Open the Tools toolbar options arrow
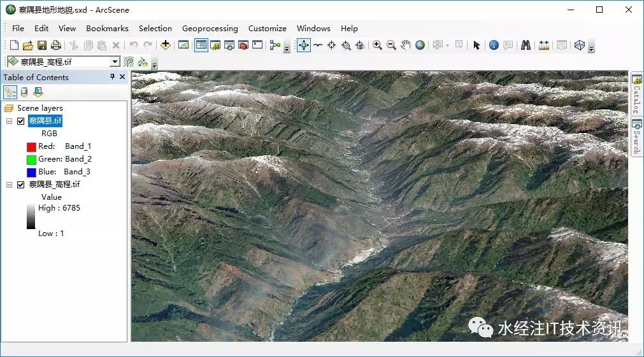This screenshot has width=644, height=357. click(x=591, y=48)
